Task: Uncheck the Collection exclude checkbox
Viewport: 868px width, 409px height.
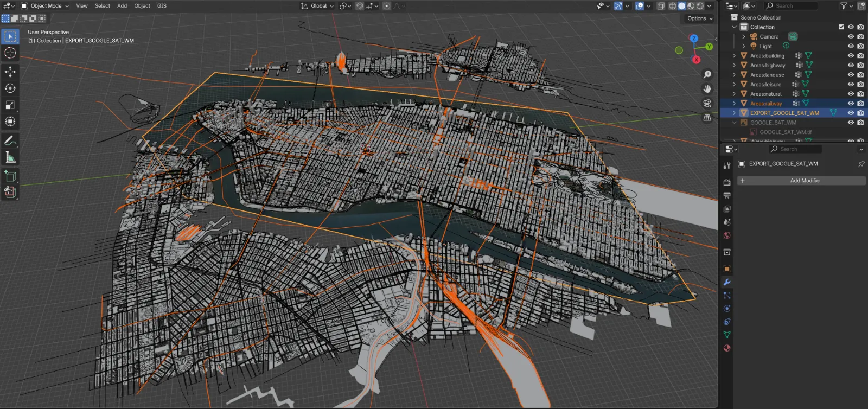Action: 841,27
